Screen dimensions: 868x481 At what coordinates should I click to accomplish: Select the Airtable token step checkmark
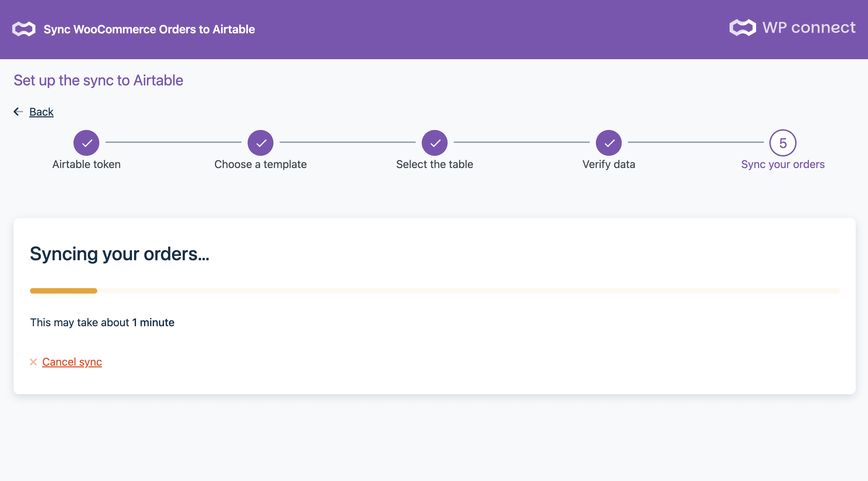86,143
